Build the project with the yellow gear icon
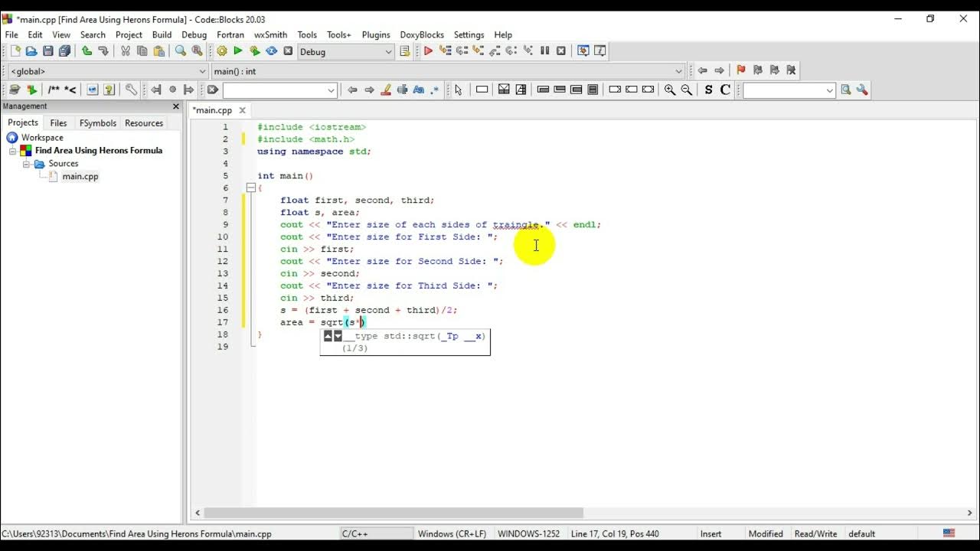Screen dimensions: 980x551 pos(222,51)
